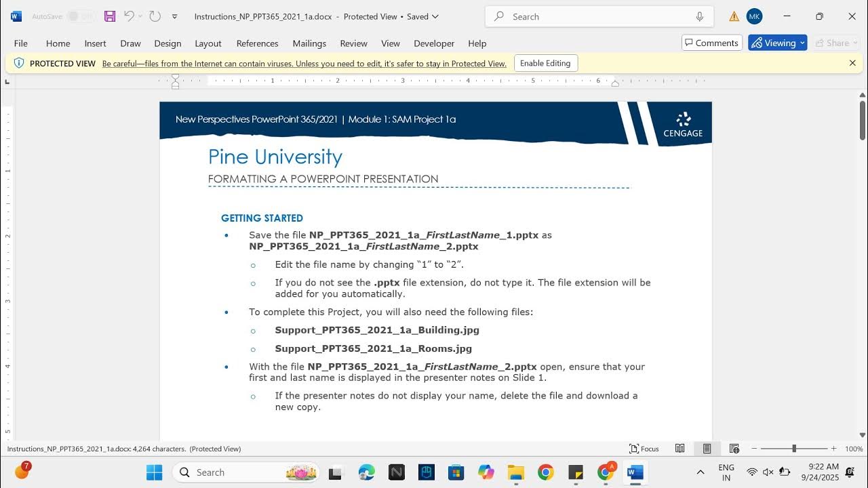Open the Design ribbon tab

click(x=167, y=43)
